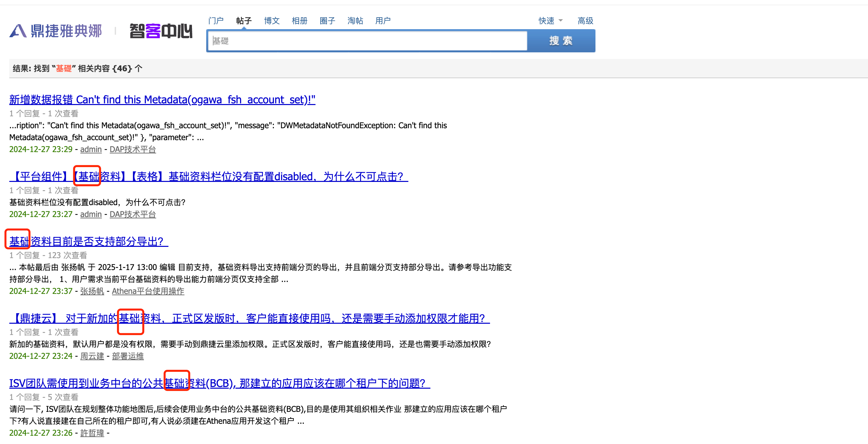Select the 用户 search tab

[x=383, y=21]
